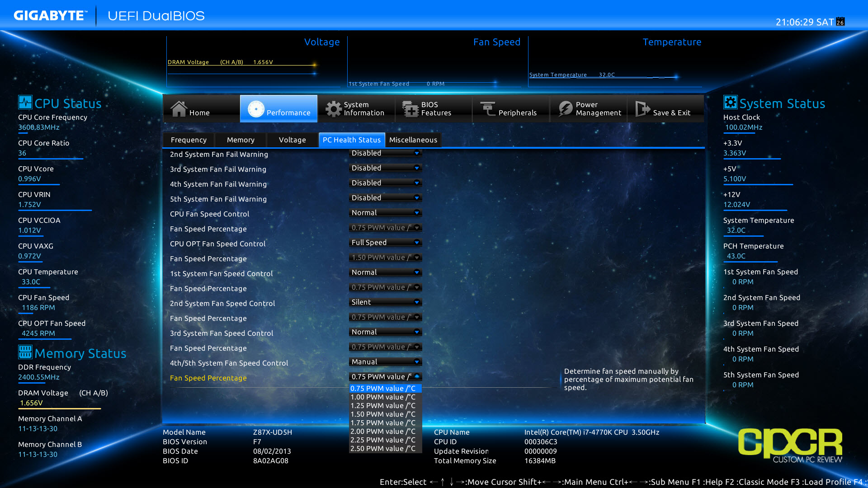Open the Home main menu
Image resolution: width=868 pixels, height=488 pixels.
point(201,108)
